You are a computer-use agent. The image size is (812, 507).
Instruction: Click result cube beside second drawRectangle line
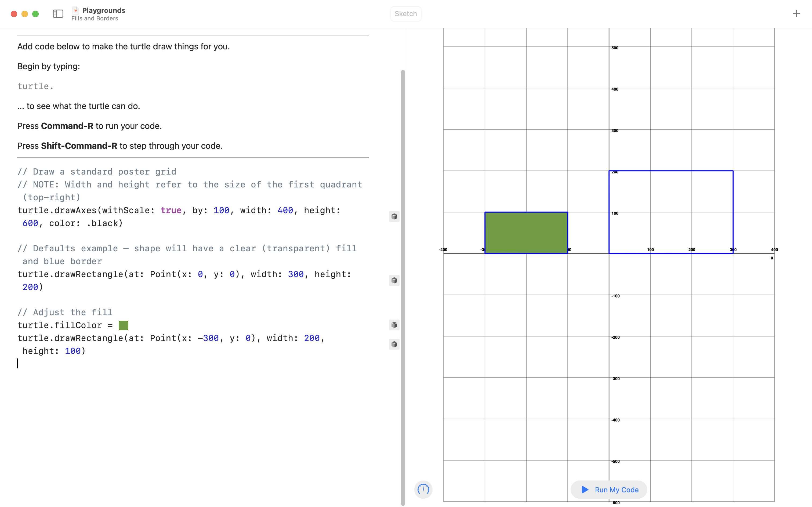394,344
